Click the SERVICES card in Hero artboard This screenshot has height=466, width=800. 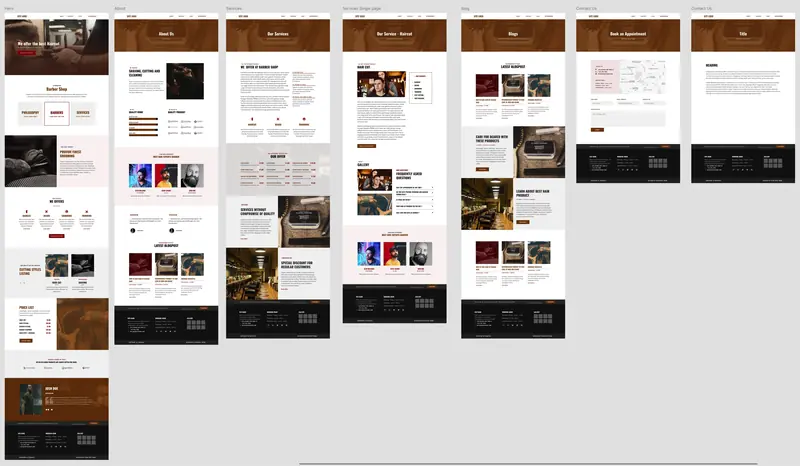(83, 113)
